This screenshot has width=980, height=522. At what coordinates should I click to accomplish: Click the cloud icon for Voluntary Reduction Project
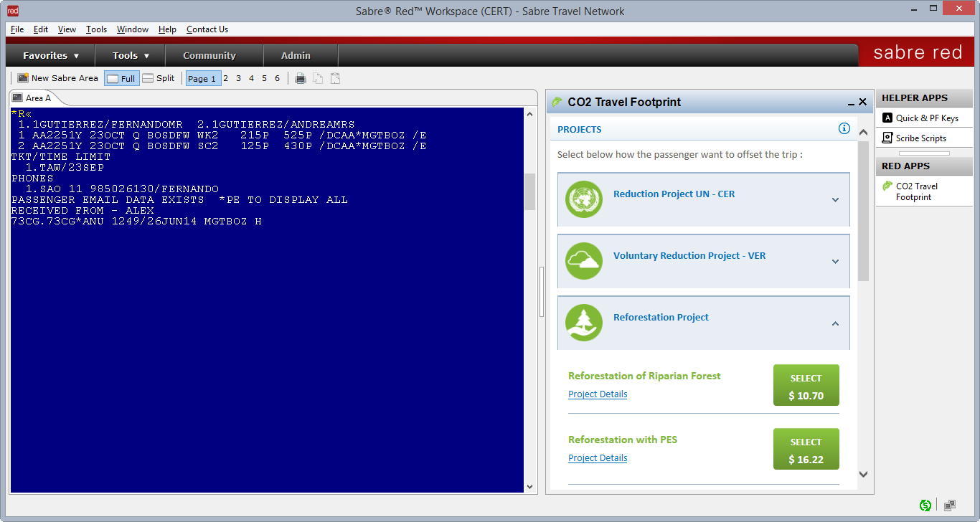point(583,260)
